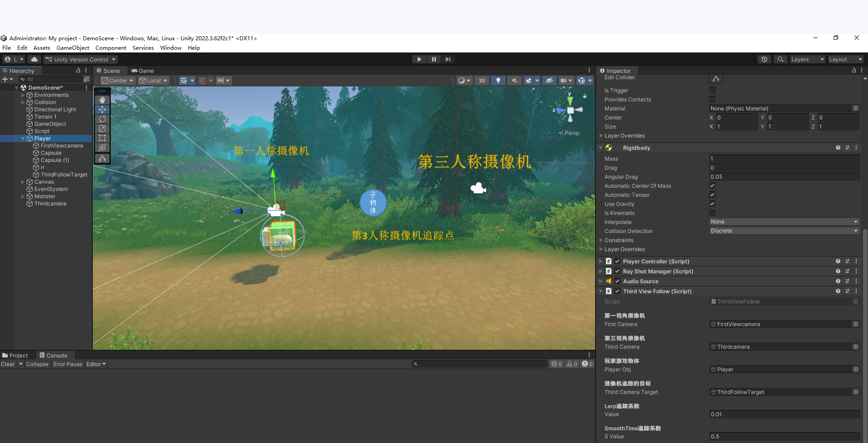
Task: Open the object picker for Material field
Action: click(x=856, y=109)
